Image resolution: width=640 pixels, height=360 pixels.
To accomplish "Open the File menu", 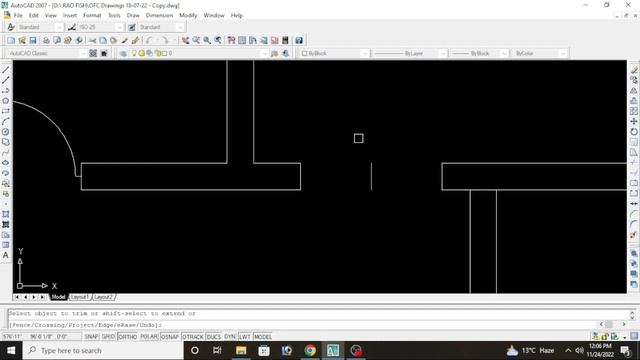I will [18, 15].
